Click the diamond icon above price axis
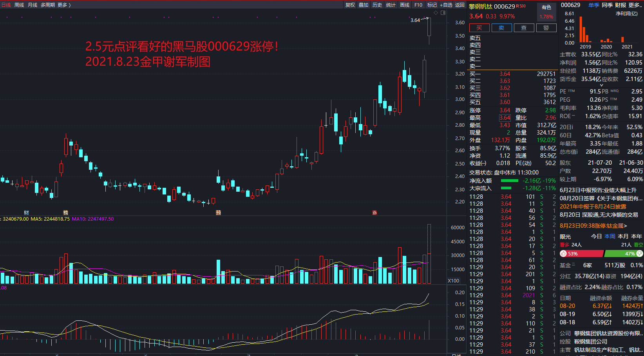This screenshot has width=644, height=356. pos(436,13)
